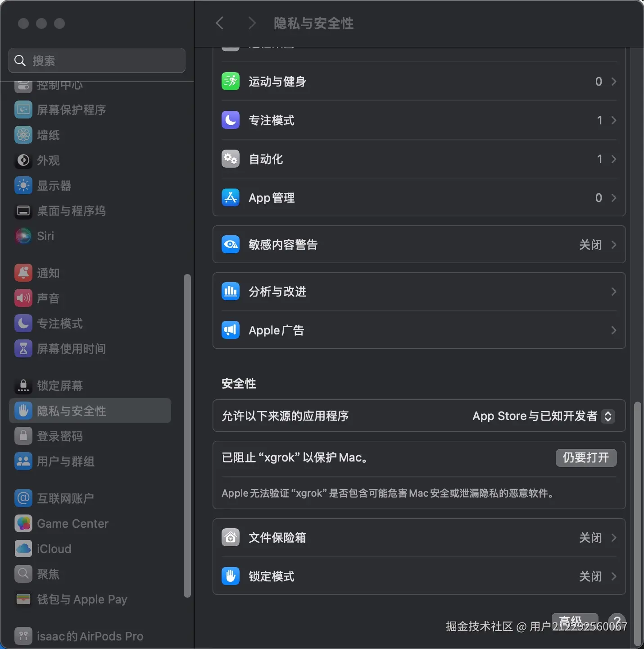Select the 自动化 gears icon
Viewport: 644px width, 649px height.
point(231,159)
